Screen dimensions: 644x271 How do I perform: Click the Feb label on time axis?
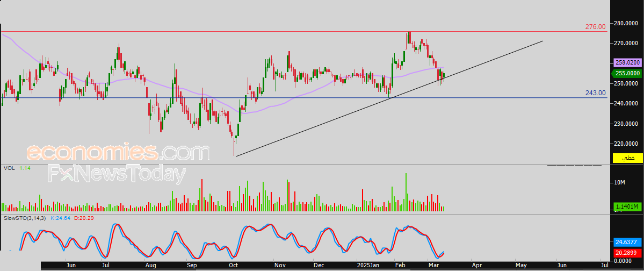(x=399, y=266)
